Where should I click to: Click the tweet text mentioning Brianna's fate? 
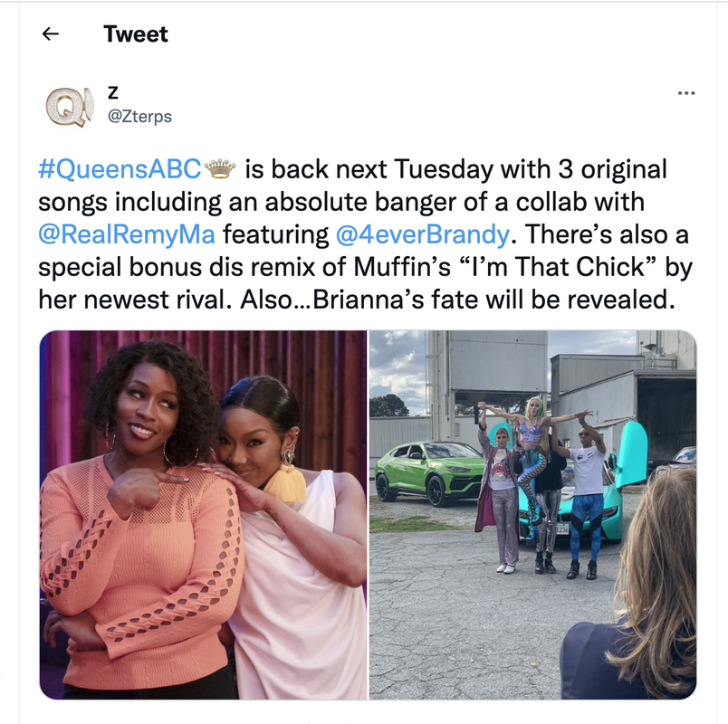pyautogui.click(x=493, y=300)
